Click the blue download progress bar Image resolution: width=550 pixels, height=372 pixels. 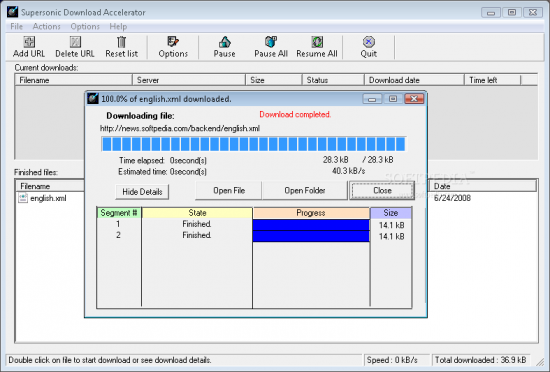[x=254, y=144]
